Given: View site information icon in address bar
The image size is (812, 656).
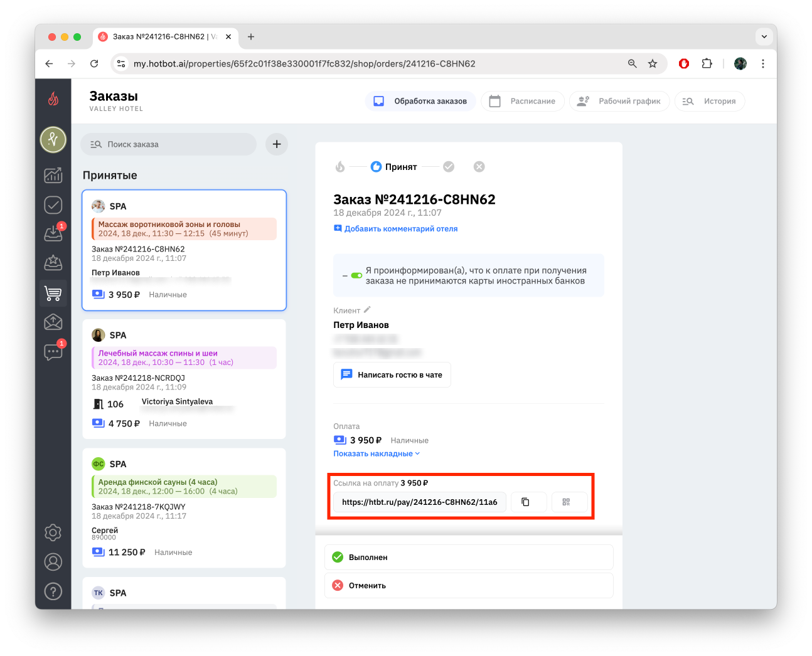Looking at the screenshot, I should tap(121, 63).
